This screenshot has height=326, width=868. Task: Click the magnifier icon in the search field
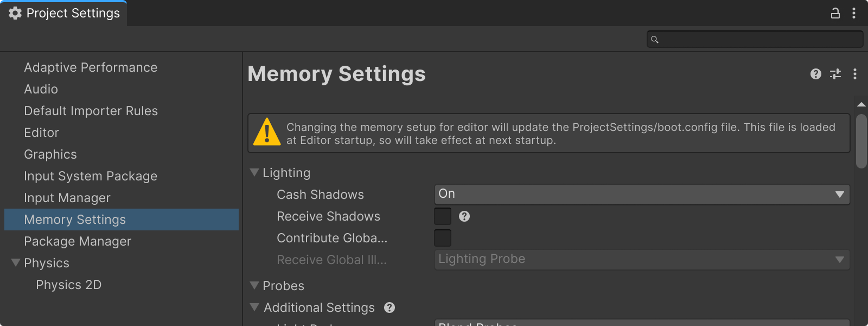654,39
